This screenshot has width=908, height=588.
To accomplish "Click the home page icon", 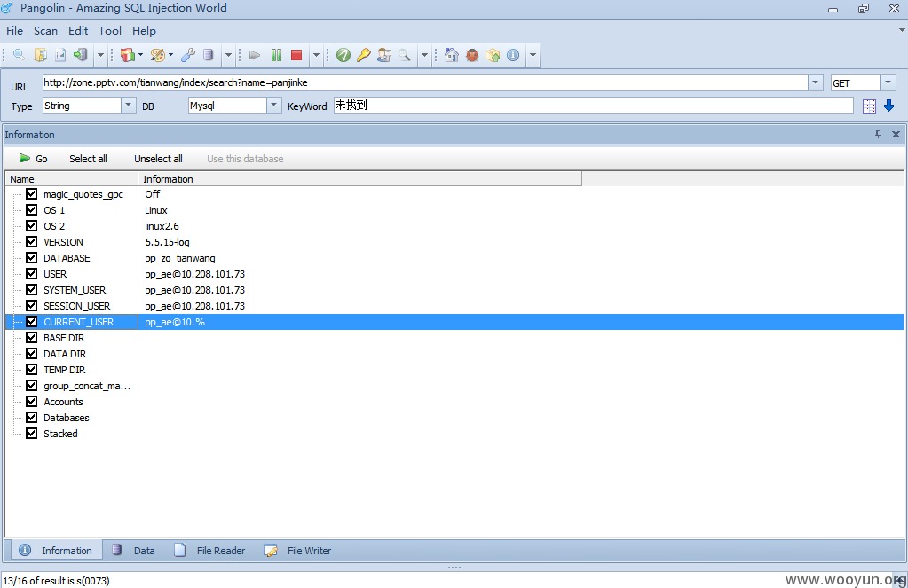I will tap(452, 55).
